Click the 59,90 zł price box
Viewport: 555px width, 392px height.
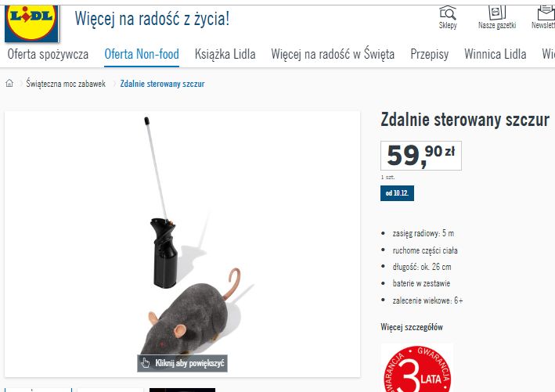tap(421, 156)
